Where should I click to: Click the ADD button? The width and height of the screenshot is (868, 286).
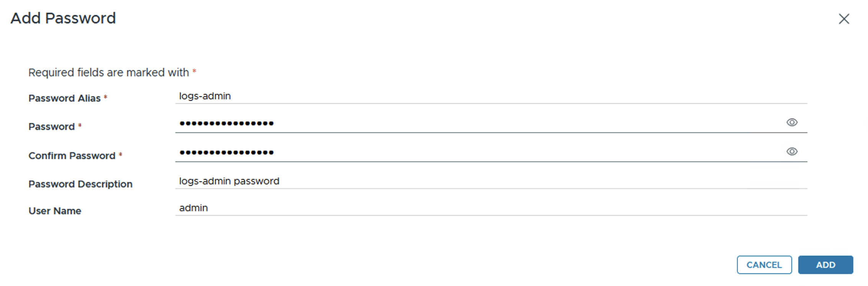[825, 265]
